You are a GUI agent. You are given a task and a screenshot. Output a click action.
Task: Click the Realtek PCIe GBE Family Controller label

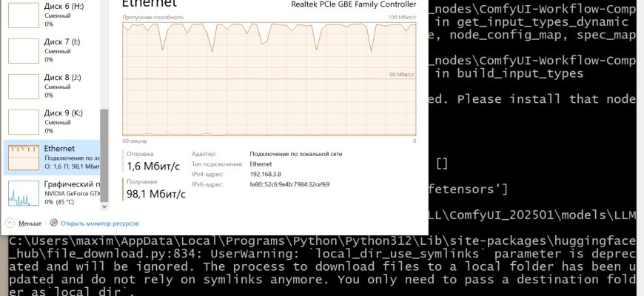tap(355, 4)
